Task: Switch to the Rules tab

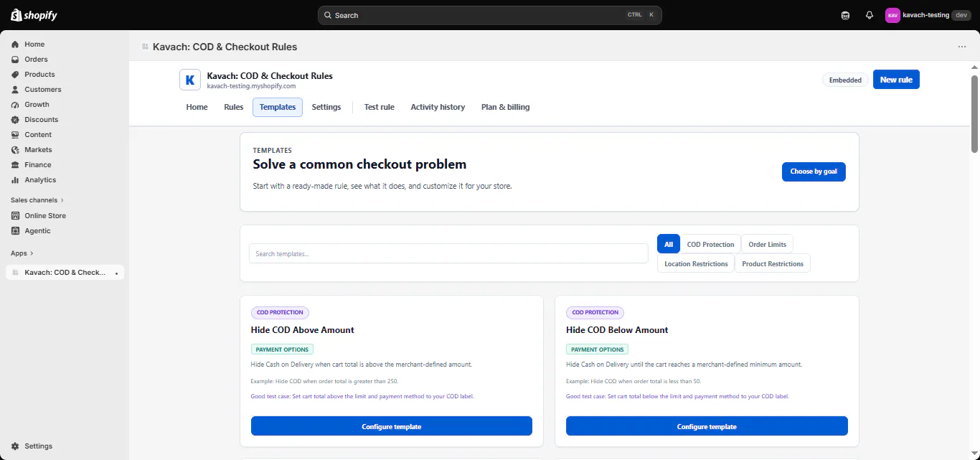Action: click(234, 107)
